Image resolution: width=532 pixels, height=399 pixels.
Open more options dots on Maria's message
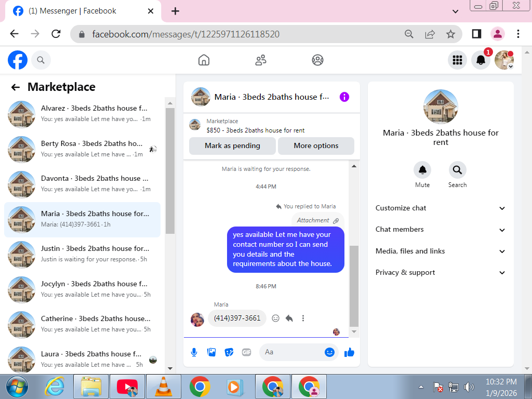303,318
